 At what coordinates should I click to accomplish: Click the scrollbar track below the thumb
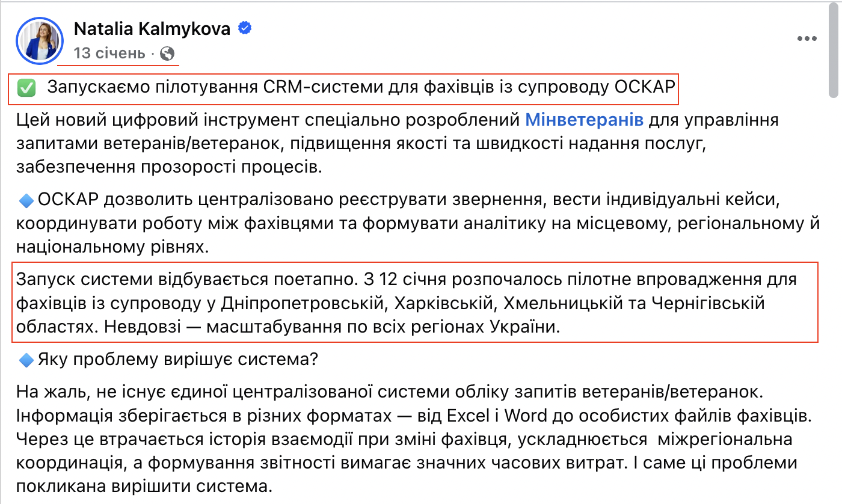coord(835,301)
